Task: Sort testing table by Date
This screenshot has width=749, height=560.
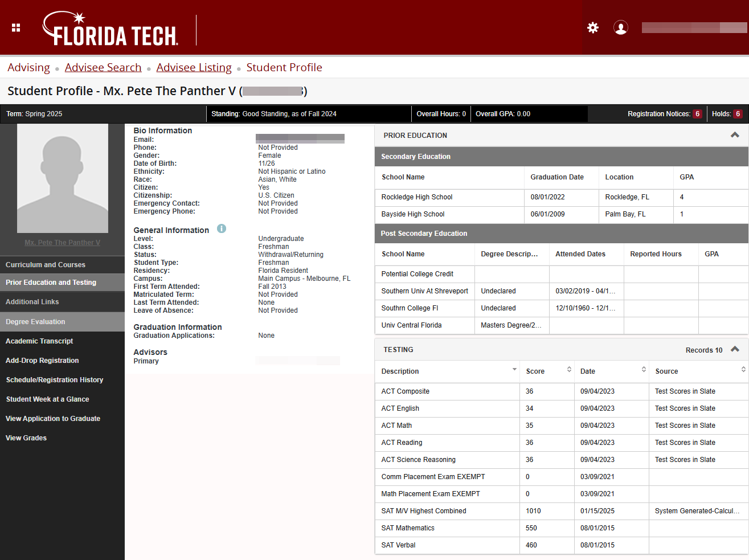Action: point(644,370)
